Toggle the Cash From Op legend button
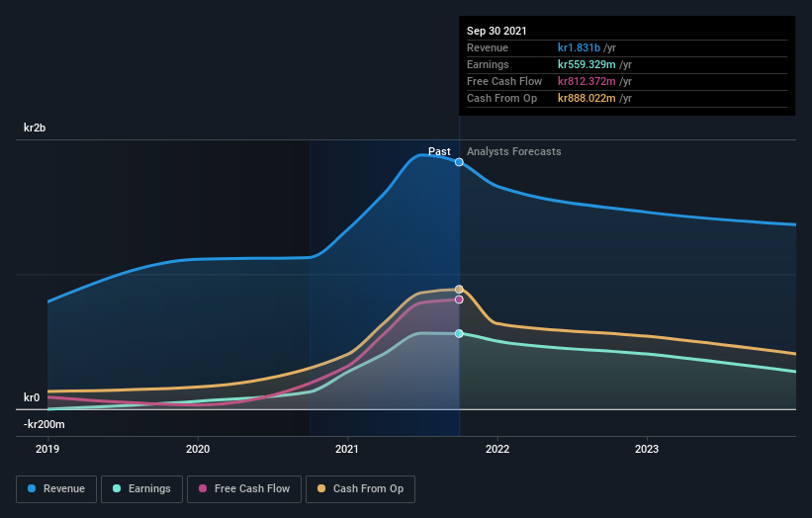 pyautogui.click(x=360, y=489)
